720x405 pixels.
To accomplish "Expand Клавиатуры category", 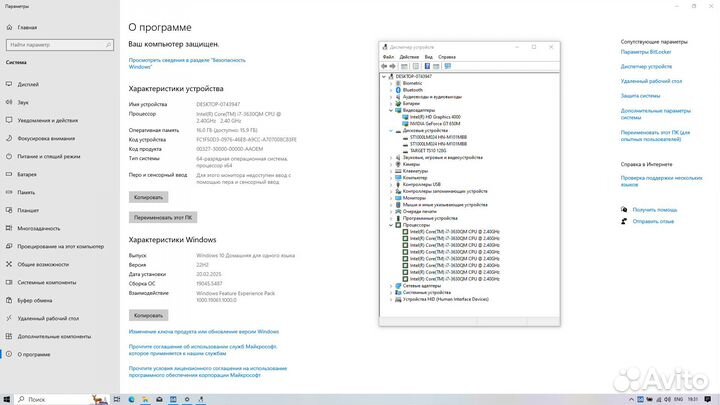I will [x=391, y=171].
